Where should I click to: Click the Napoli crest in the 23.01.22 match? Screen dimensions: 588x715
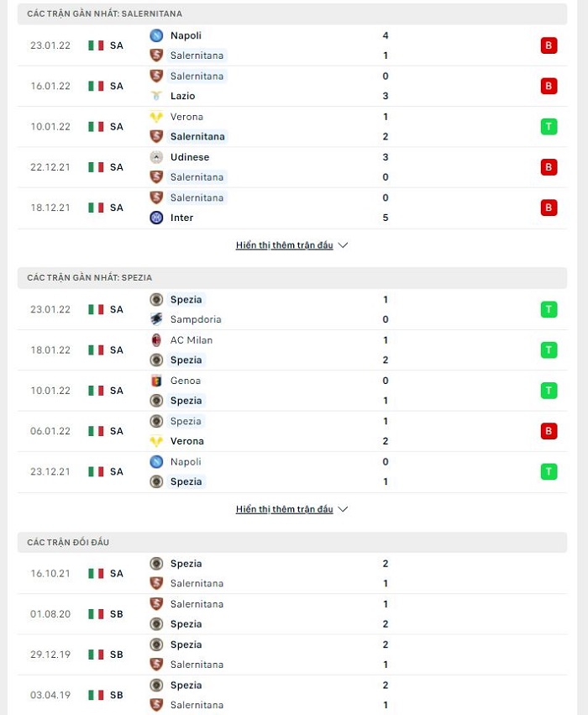pyautogui.click(x=156, y=35)
